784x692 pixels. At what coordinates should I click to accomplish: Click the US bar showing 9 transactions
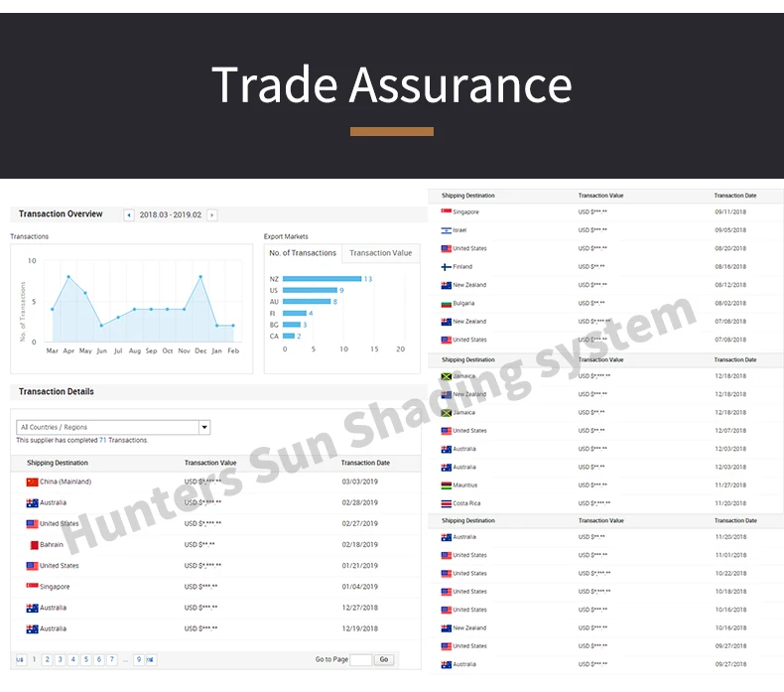pos(310,290)
